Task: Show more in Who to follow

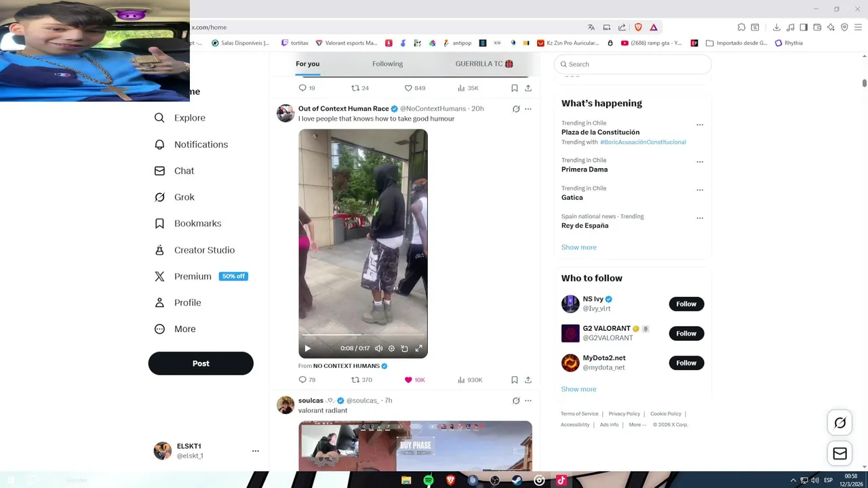Action: 578,389
